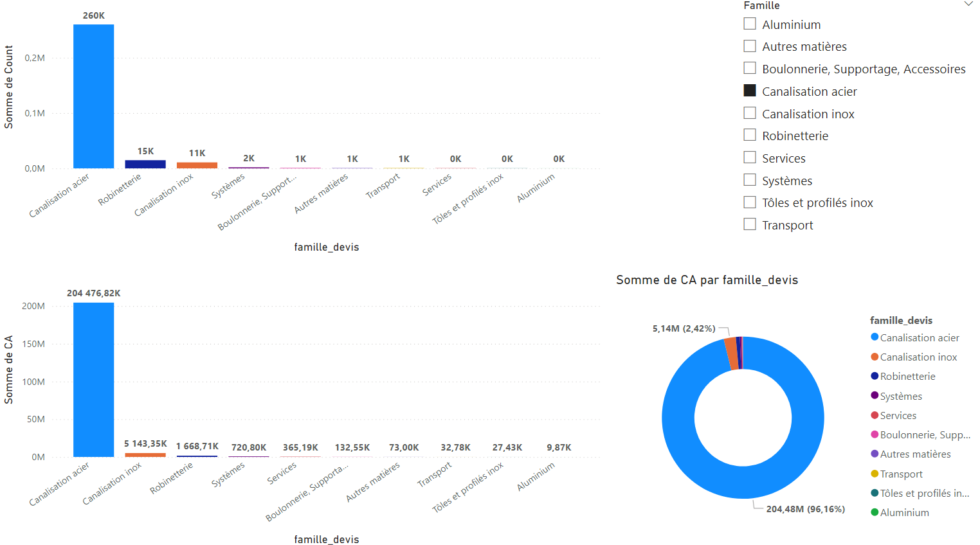Click '1 668,71K' Robinetterie data label
This screenshot has width=980, height=545.
197,446
